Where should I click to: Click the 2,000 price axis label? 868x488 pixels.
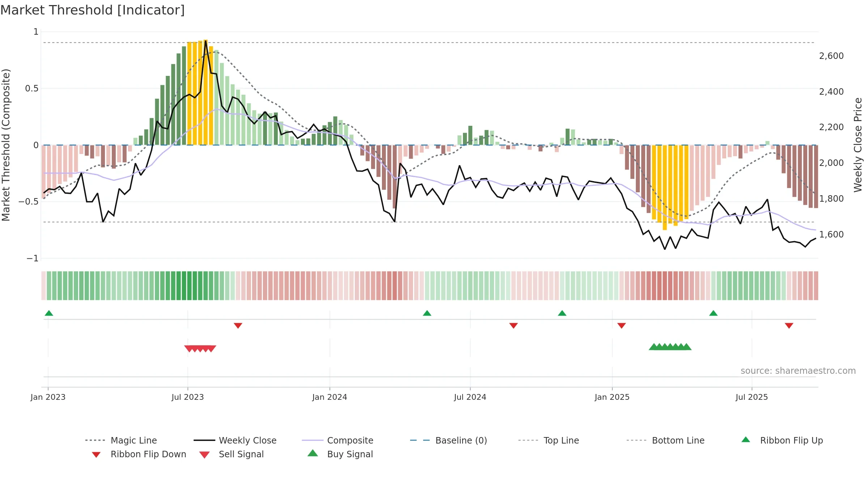831,163
